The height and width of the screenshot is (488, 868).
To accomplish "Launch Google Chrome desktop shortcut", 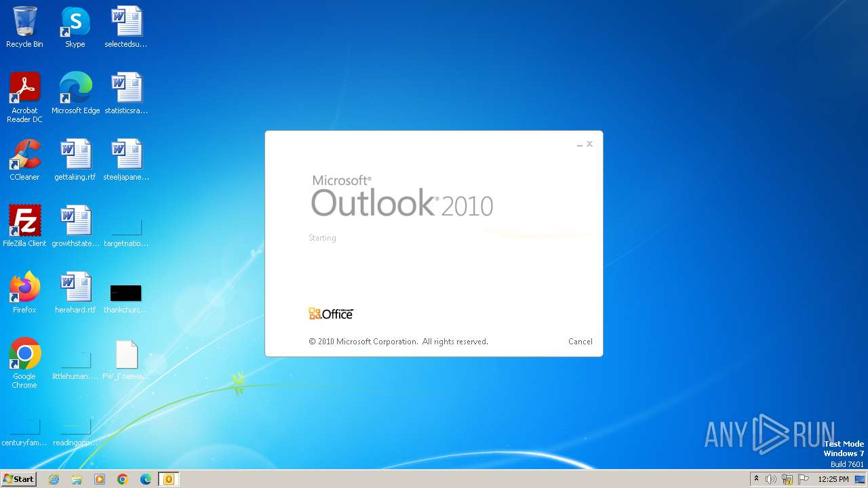I will pyautogui.click(x=24, y=363).
